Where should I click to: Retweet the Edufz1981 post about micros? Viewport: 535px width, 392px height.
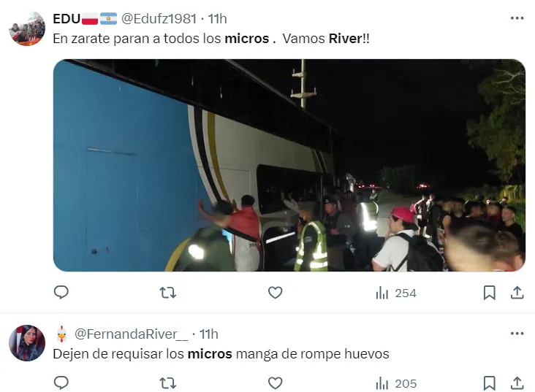(168, 293)
